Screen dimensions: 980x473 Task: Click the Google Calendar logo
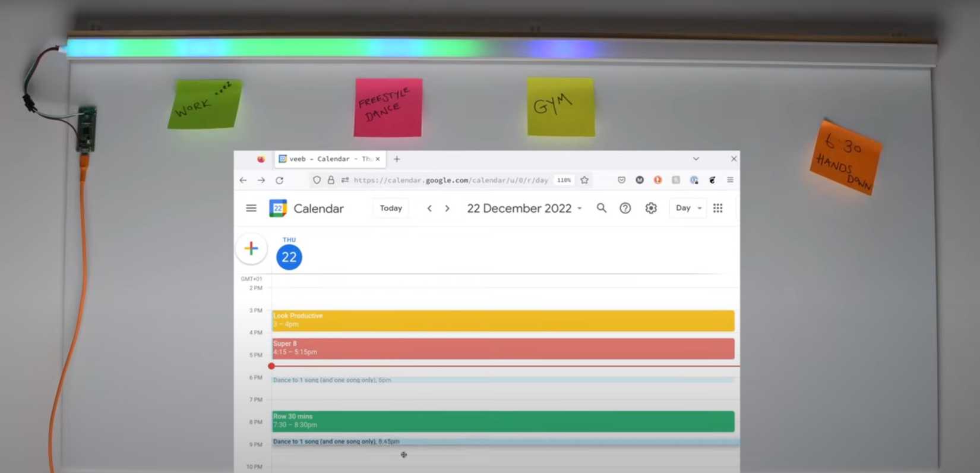[277, 208]
